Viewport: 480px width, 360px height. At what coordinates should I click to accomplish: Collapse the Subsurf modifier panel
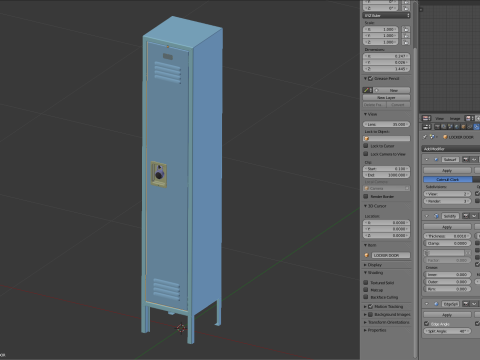pos(427,160)
